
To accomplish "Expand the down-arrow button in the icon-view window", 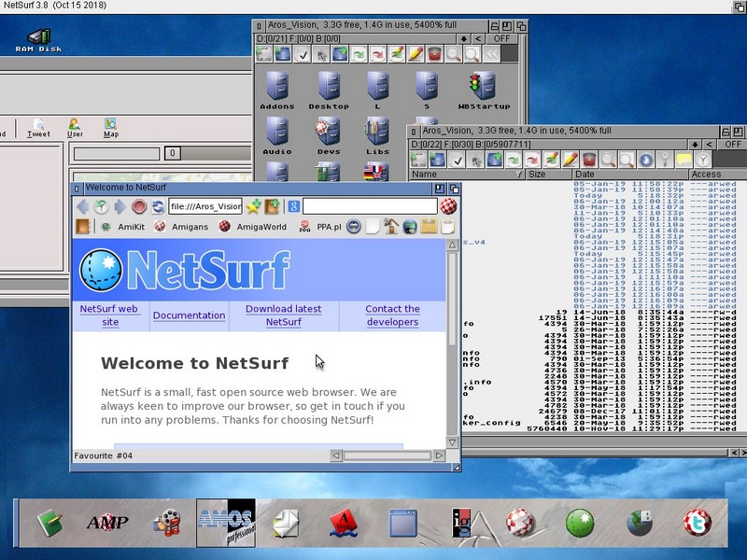I will click(464, 39).
